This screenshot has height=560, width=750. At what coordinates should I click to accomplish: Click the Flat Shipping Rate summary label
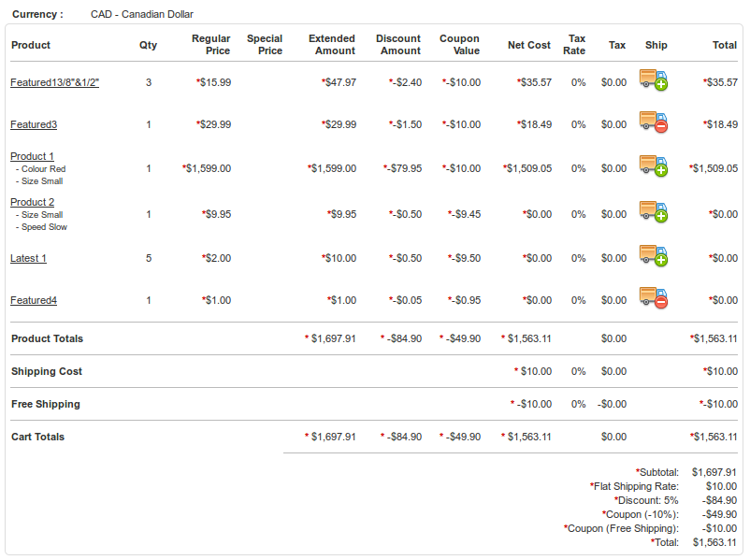[x=636, y=486]
